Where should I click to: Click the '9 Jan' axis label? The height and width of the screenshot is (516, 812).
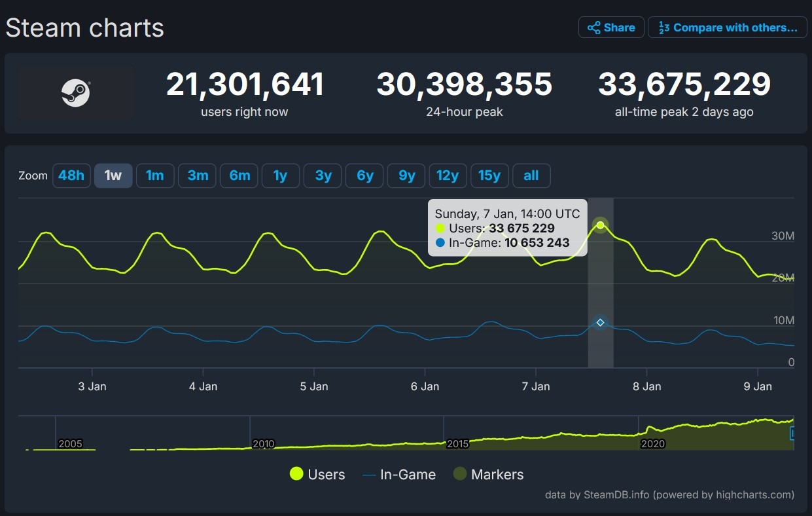click(758, 386)
